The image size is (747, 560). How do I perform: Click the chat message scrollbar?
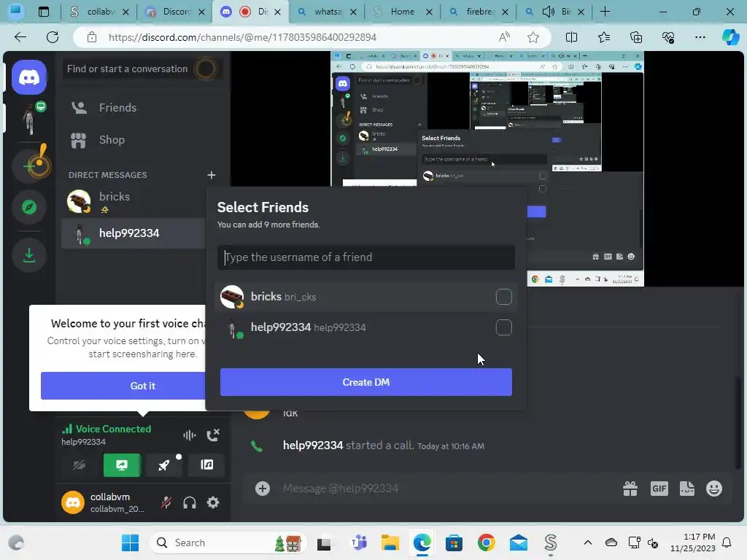pos(739,421)
